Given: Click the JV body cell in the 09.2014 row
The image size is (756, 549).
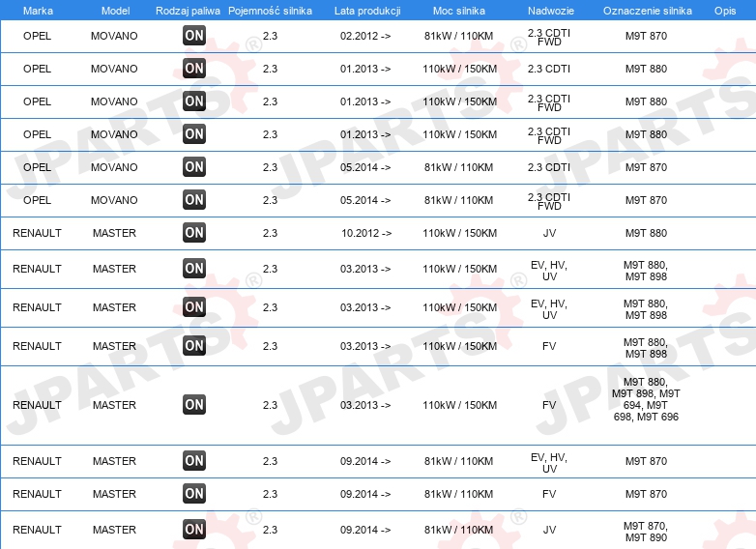Looking at the screenshot, I should coord(550,530).
